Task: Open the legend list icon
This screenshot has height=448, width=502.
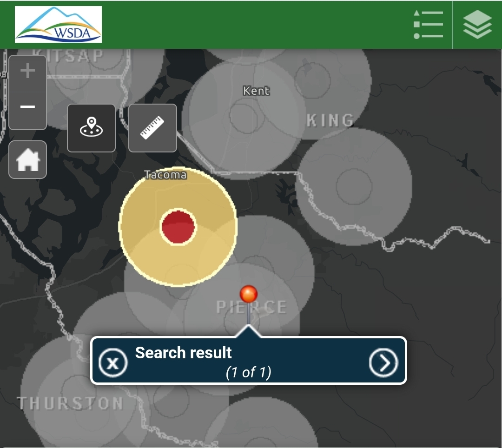Action: click(428, 24)
